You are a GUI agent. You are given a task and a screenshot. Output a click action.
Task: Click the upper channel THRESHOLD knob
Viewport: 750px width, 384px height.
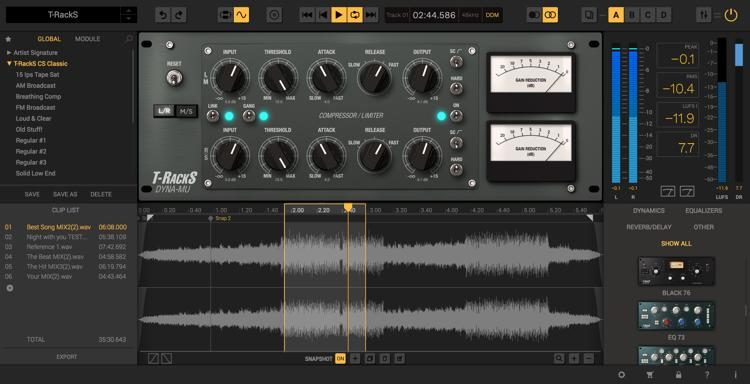click(x=278, y=77)
